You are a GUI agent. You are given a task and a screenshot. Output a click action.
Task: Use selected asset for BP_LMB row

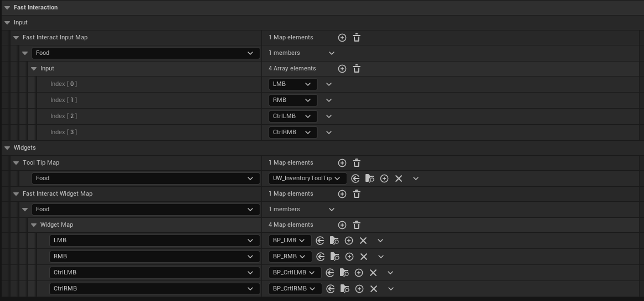[321, 241]
